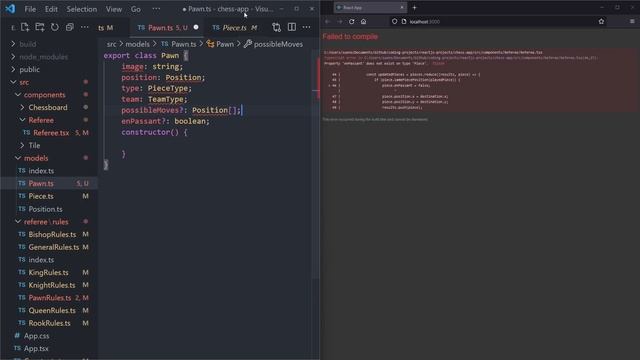Expand the public folder
640x360 pixels.
[x=29, y=69]
